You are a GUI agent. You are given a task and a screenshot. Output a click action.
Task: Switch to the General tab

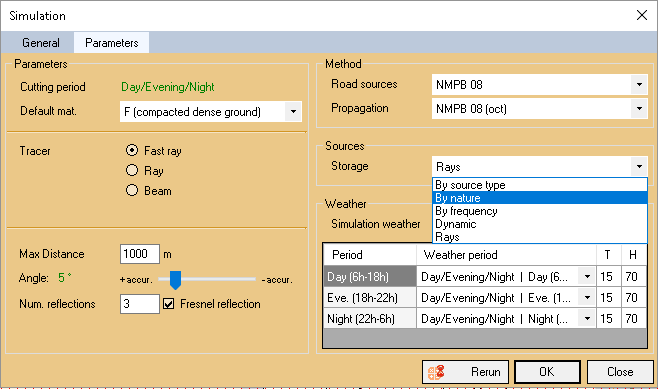pos(41,43)
